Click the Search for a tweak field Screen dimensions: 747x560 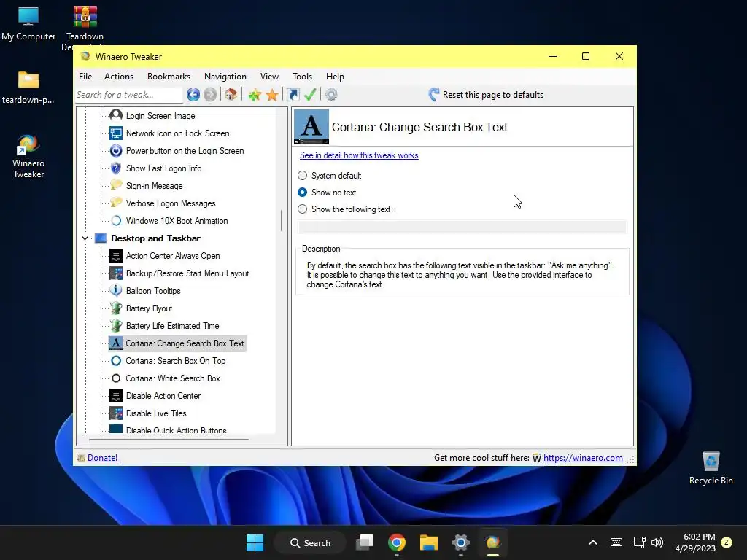tap(128, 95)
